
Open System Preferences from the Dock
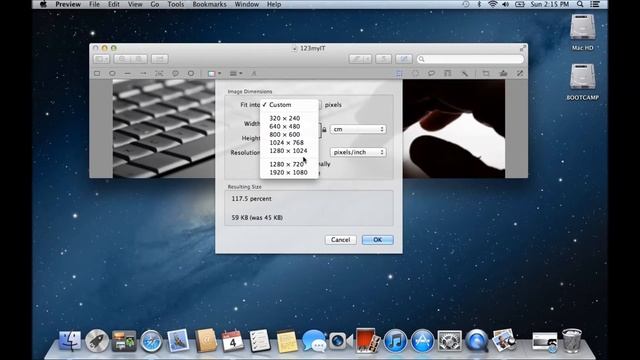click(449, 341)
